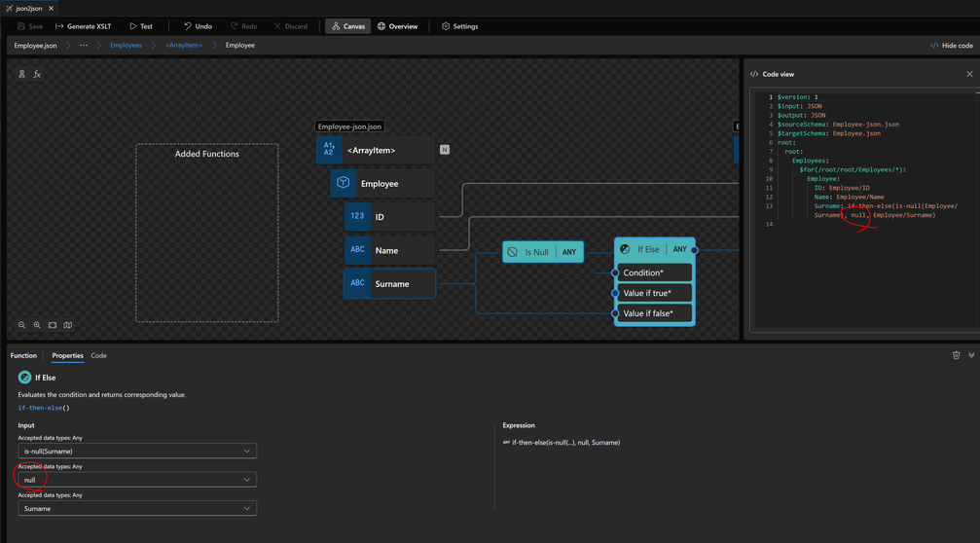
Task: Click the Redo button
Action: [243, 26]
